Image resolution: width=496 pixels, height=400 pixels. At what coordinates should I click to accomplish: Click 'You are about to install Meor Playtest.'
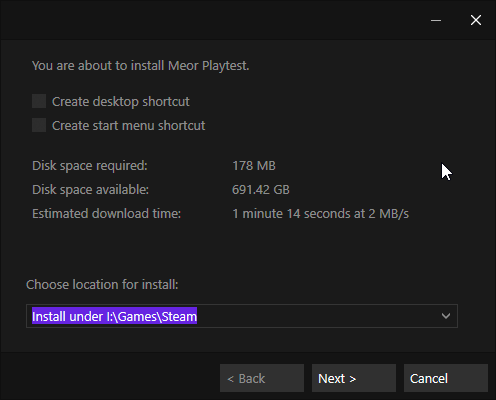click(x=141, y=66)
